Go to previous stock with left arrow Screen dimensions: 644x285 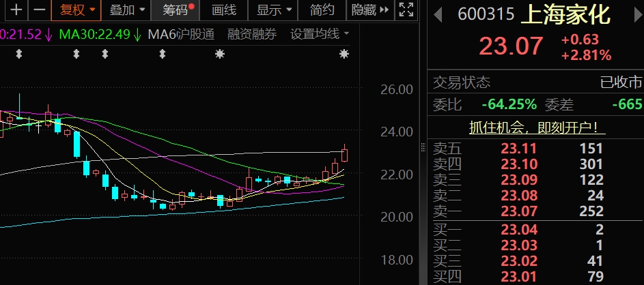click(438, 14)
